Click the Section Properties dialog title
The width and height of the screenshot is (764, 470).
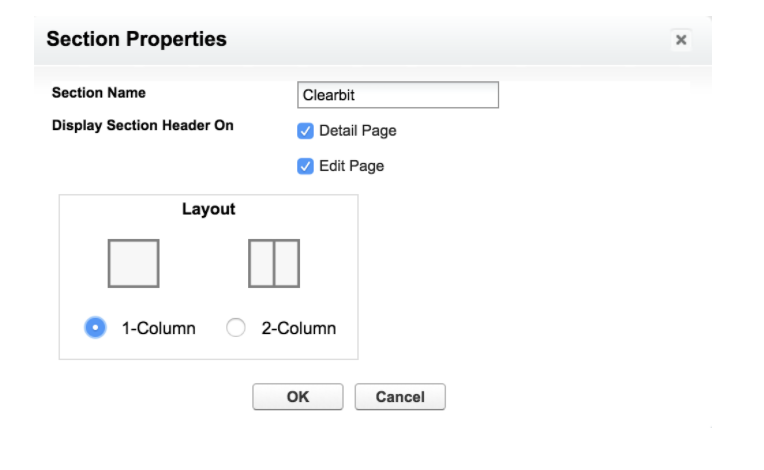coord(136,39)
